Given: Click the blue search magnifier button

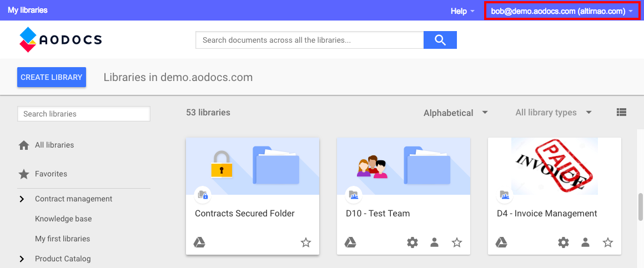Looking at the screenshot, I should point(440,40).
